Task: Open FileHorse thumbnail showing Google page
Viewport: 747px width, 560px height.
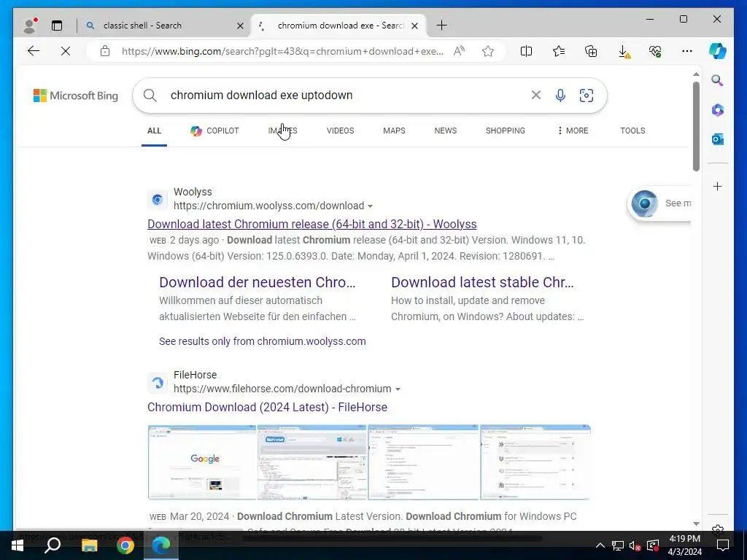Action: click(202, 462)
